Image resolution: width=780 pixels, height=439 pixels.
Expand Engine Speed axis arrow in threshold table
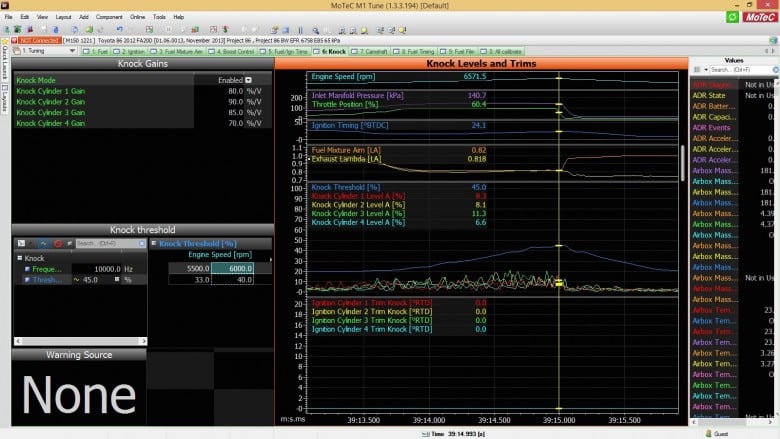coord(271,260)
